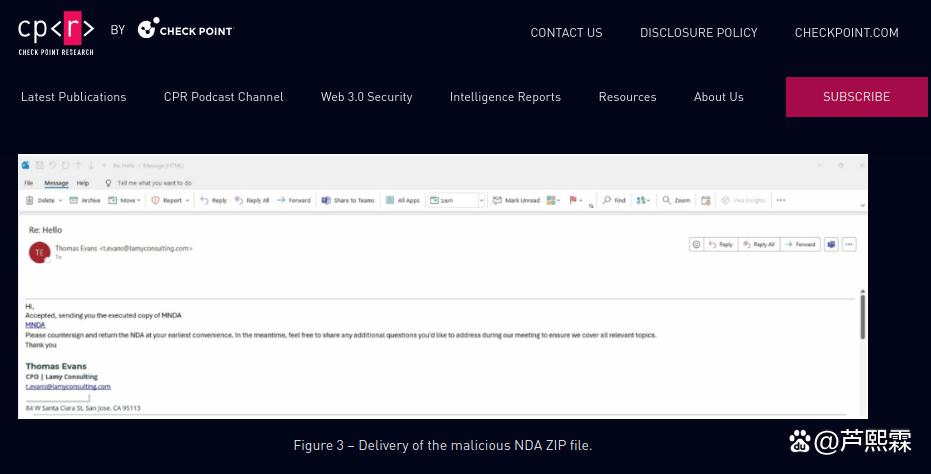Screen dimensions: 931x474
Task: Click the Tell me what you want to do box
Action: pyautogui.click(x=148, y=183)
